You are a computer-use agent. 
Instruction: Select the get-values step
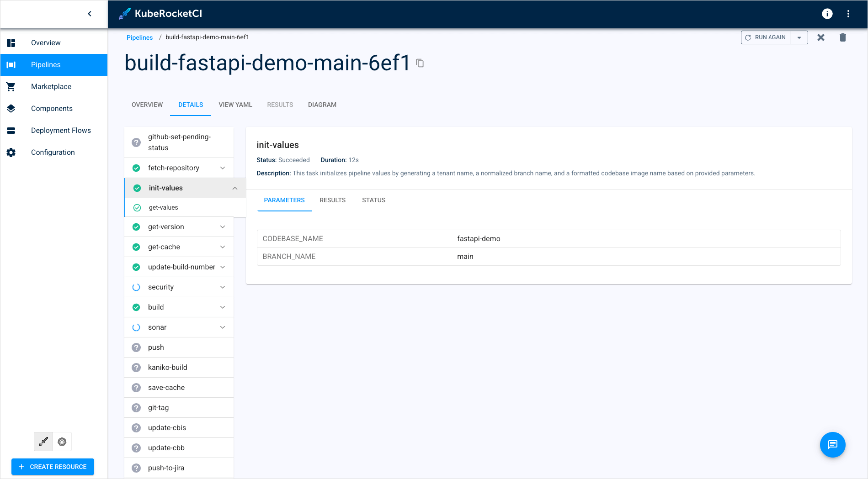pyautogui.click(x=164, y=207)
